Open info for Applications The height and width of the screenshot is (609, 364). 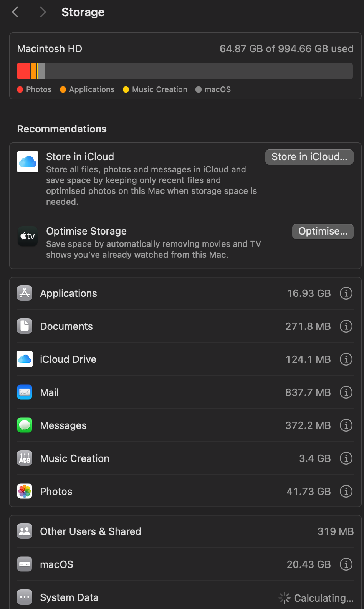click(346, 293)
